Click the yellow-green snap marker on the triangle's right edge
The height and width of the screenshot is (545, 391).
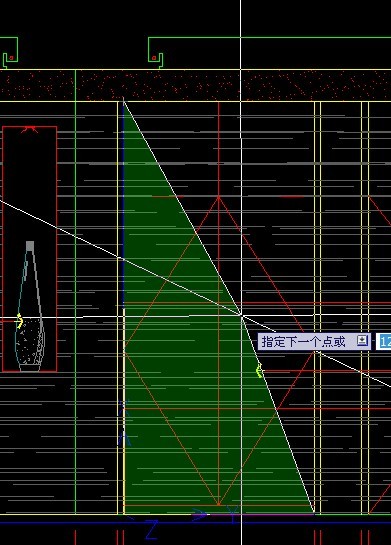point(259,371)
